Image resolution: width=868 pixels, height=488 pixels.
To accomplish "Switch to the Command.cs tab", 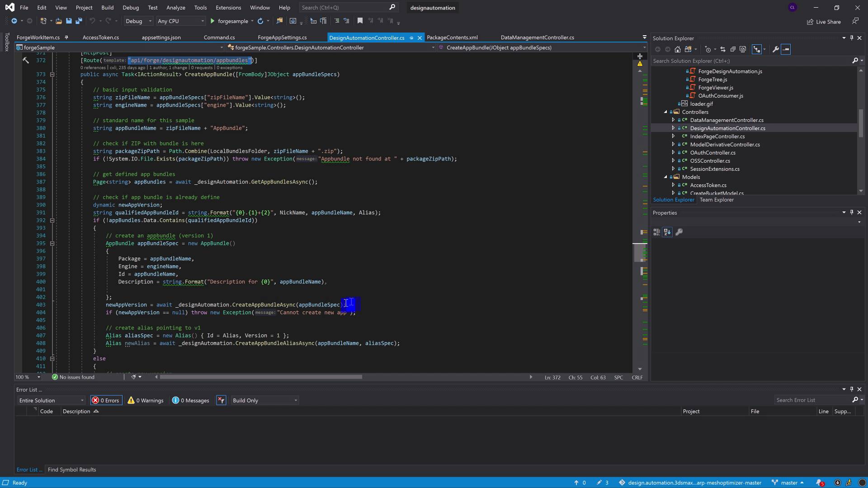I will 219,38.
